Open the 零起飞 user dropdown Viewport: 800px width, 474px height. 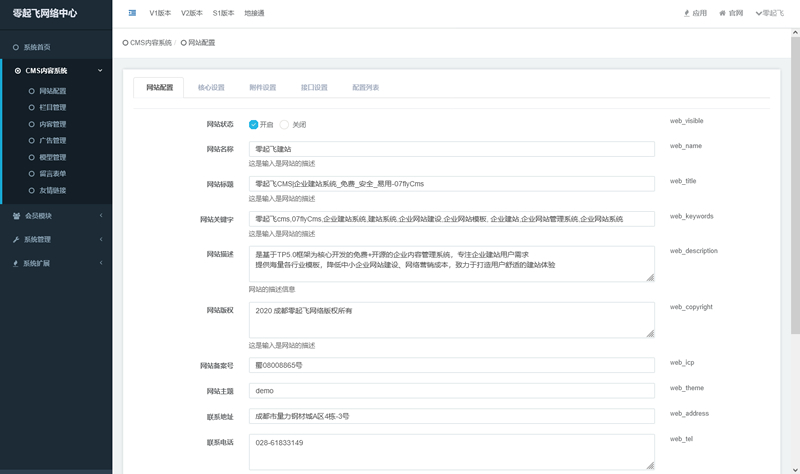tap(771, 13)
